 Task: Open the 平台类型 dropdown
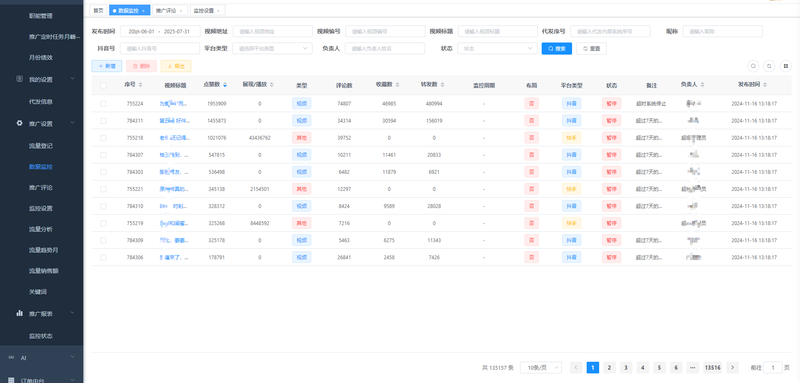[272, 48]
